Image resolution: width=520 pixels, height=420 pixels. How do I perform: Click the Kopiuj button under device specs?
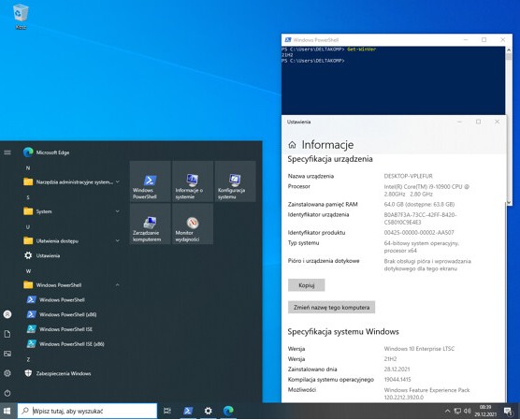pos(307,285)
